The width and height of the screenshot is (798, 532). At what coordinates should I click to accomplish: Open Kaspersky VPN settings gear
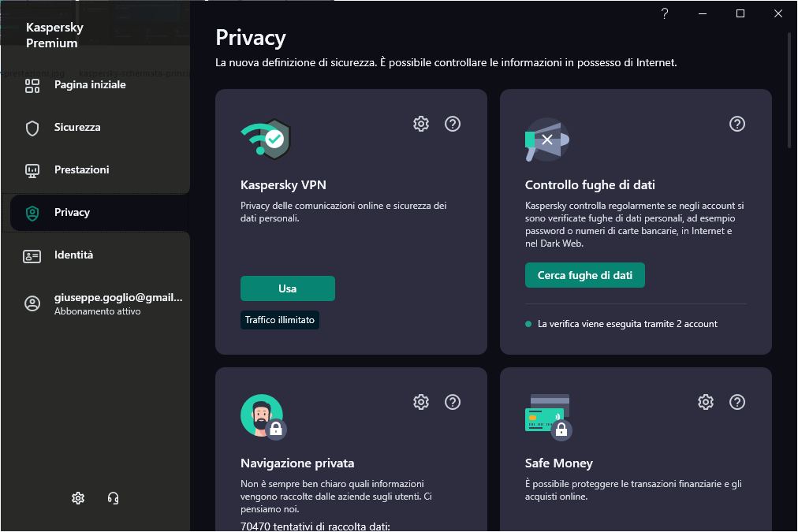click(x=421, y=124)
